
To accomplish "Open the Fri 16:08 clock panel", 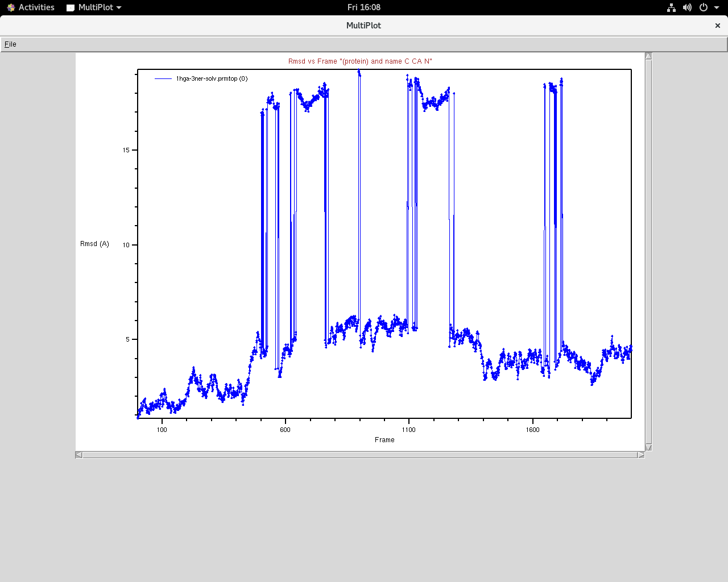I will [363, 7].
